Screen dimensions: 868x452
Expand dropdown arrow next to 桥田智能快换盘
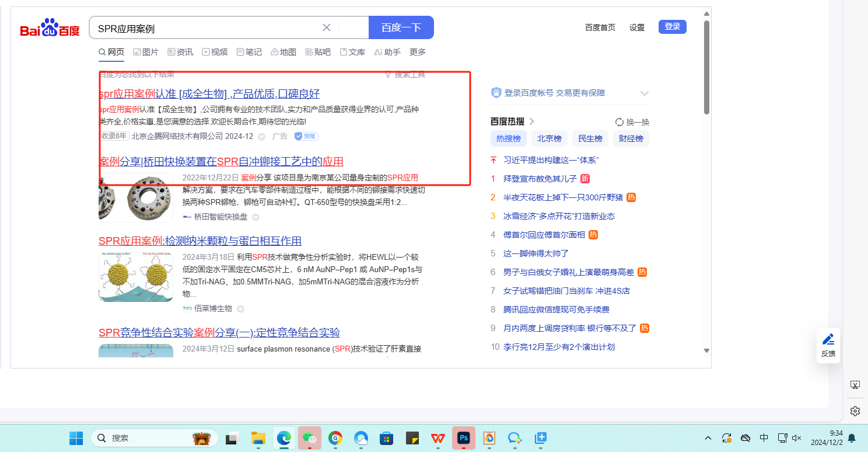point(256,217)
